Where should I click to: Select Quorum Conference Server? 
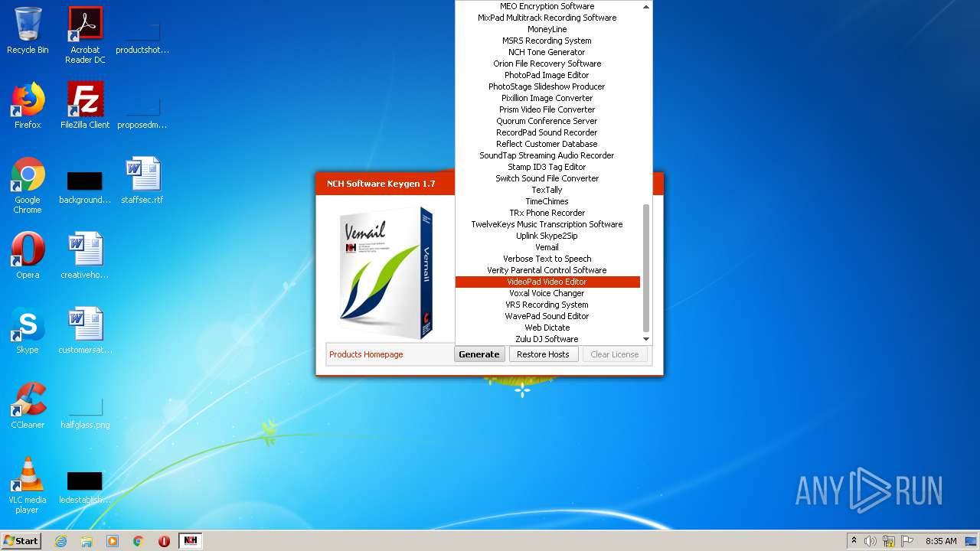point(547,121)
